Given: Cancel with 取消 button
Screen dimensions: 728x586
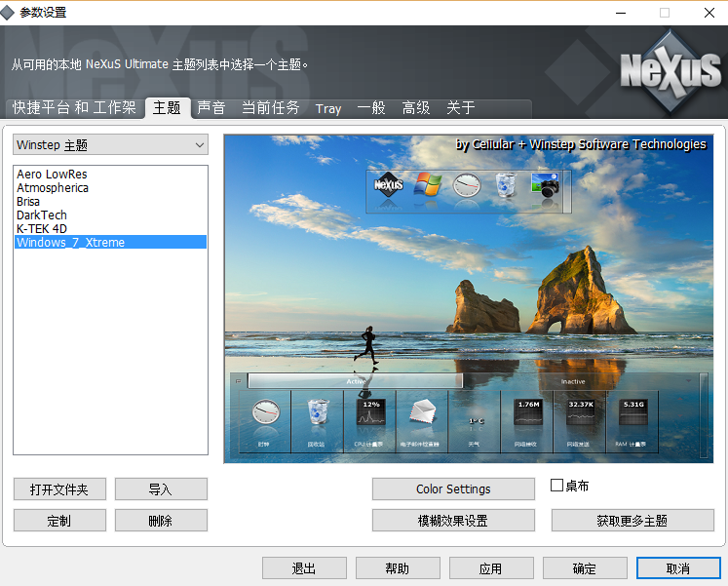Looking at the screenshot, I should click(x=678, y=568).
